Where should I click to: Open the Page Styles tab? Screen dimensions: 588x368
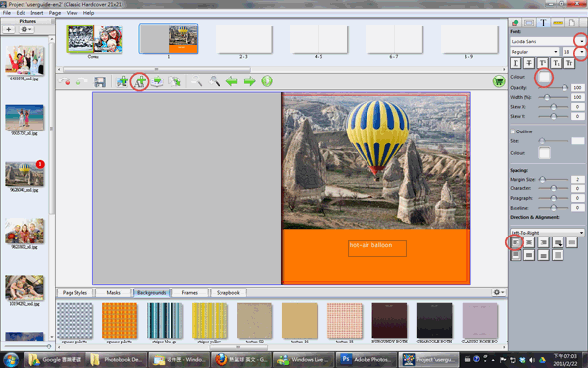point(74,292)
